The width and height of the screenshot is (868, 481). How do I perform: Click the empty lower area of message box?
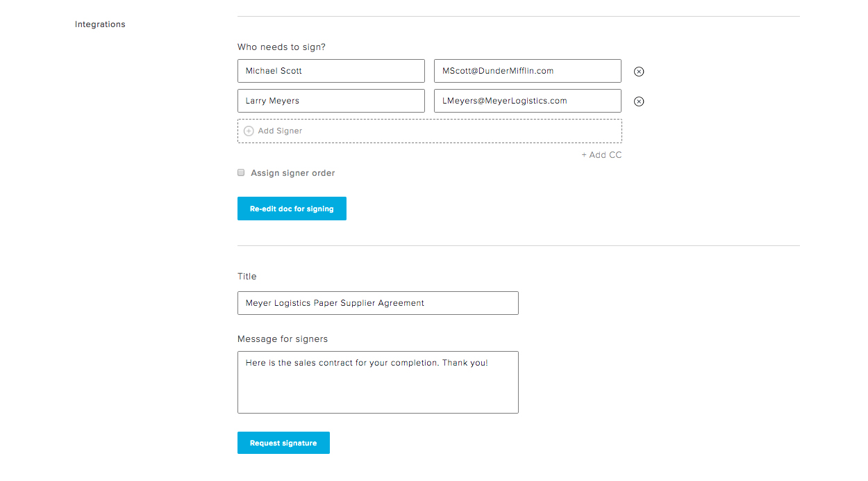point(378,395)
